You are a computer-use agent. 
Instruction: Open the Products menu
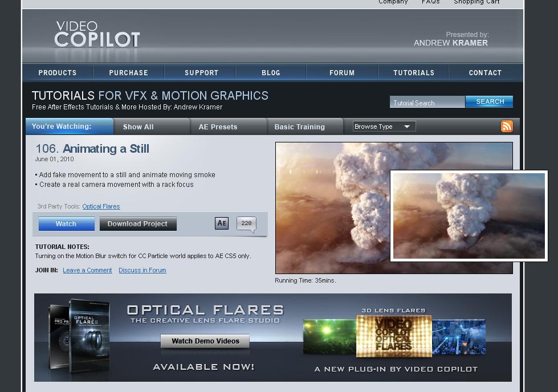click(x=58, y=72)
